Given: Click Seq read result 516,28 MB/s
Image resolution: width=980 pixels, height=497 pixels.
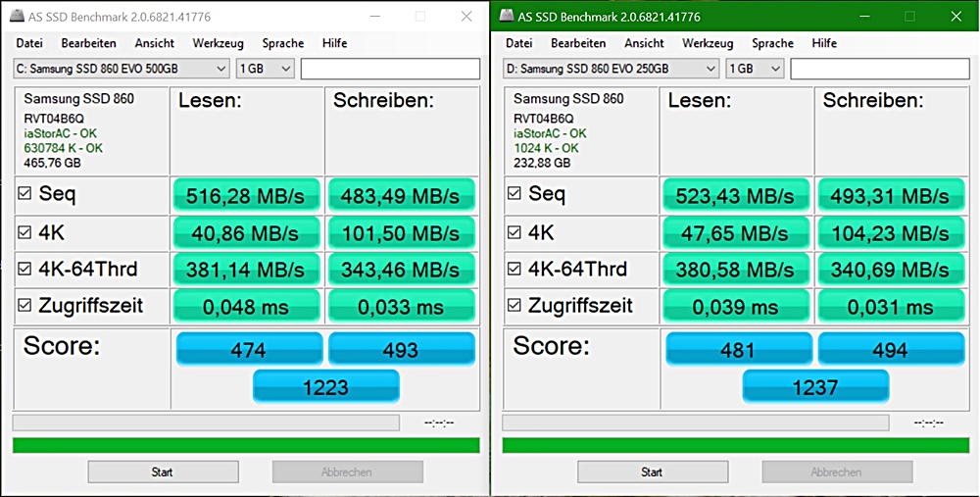Looking at the screenshot, I should tap(246, 196).
